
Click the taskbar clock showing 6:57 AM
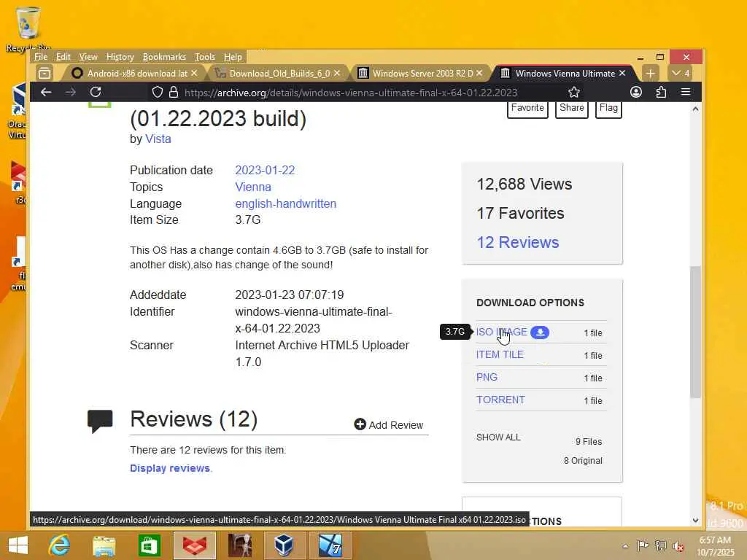(715, 545)
